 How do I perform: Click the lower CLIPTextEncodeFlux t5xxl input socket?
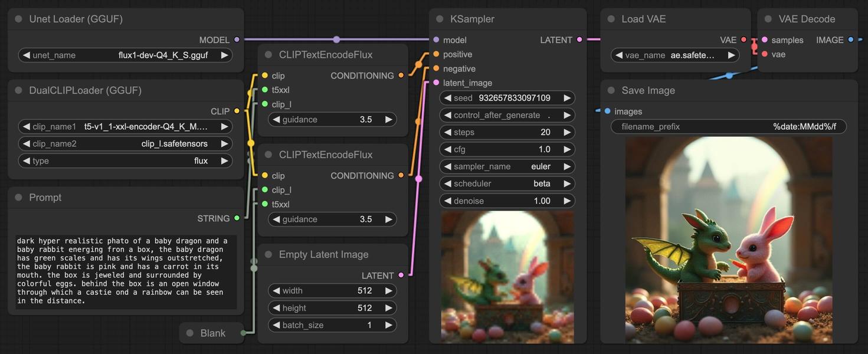(265, 204)
